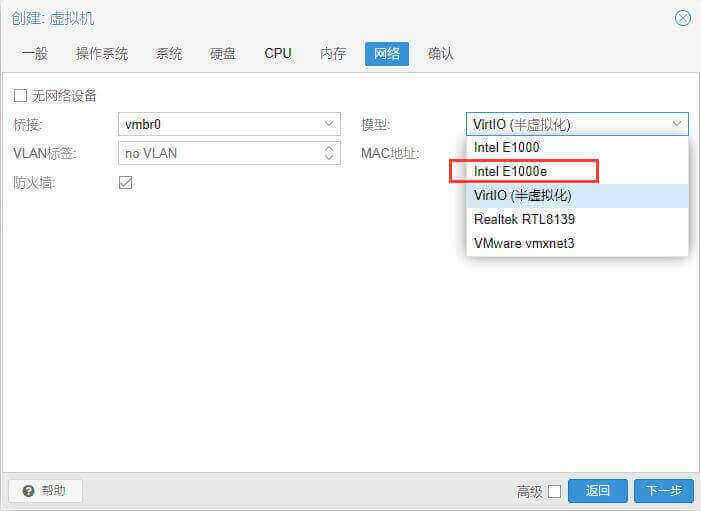Image resolution: width=701 pixels, height=511 pixels.
Task: Proceed with the 下一步 button
Action: (x=664, y=491)
